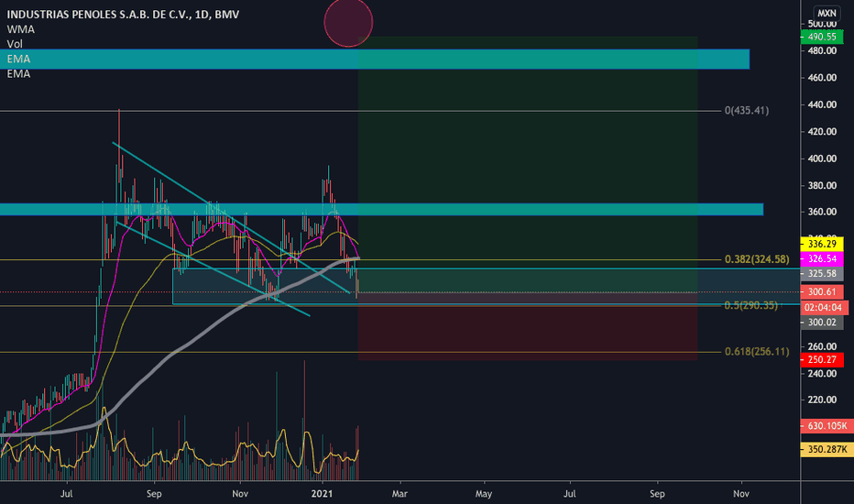The height and width of the screenshot is (504, 854).
Task: Click the first EMA indicator label
Action: click(x=18, y=59)
